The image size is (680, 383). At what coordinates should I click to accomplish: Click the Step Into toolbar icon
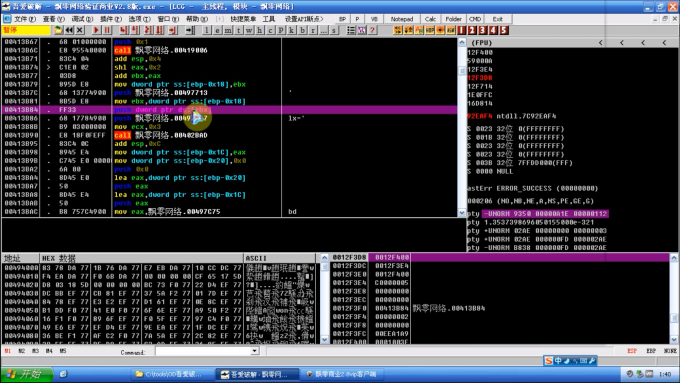pos(124,30)
